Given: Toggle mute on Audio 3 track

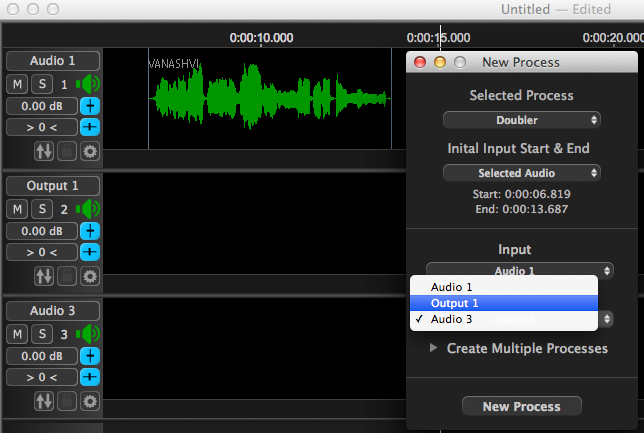Looking at the screenshot, I should pos(18,334).
